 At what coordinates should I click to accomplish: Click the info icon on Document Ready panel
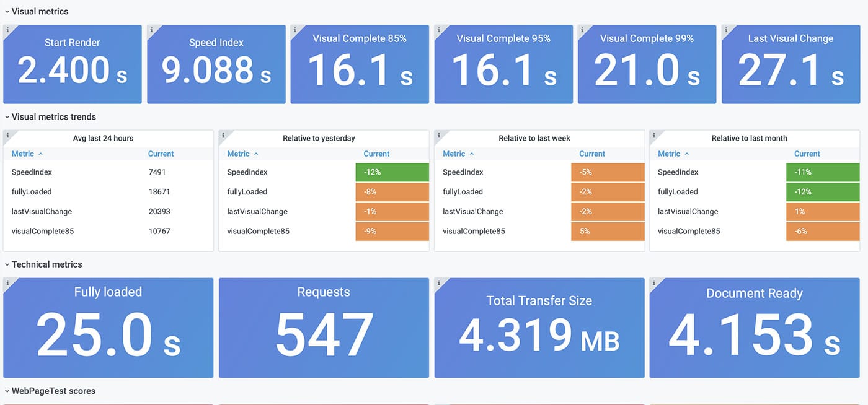[654, 282]
